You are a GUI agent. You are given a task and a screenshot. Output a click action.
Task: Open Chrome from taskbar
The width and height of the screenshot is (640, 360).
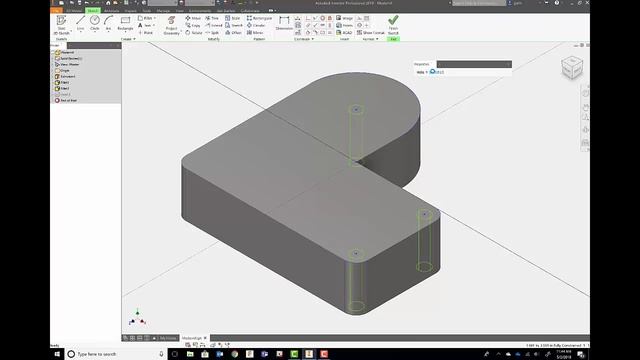235,354
